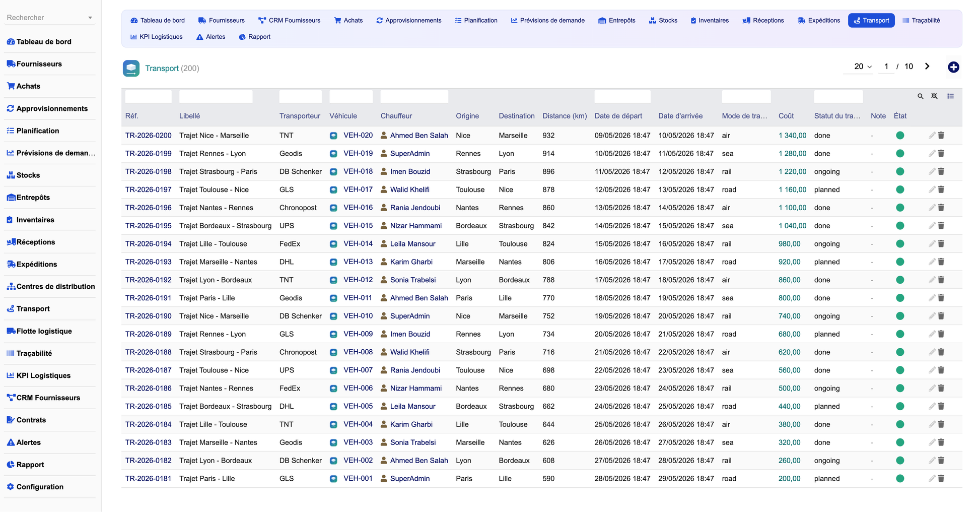The height and width of the screenshot is (512, 980).
Task: Open KPI Logistiques top tab
Action: [157, 37]
